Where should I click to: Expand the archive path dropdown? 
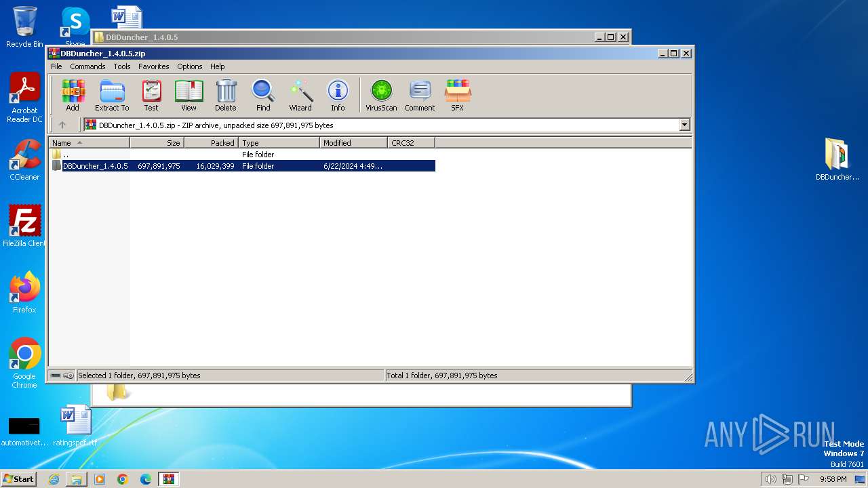[x=684, y=125]
